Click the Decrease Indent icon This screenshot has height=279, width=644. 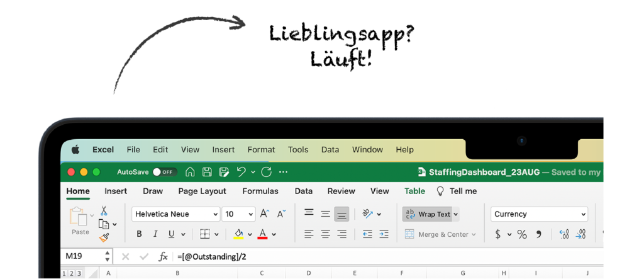pos(367,234)
